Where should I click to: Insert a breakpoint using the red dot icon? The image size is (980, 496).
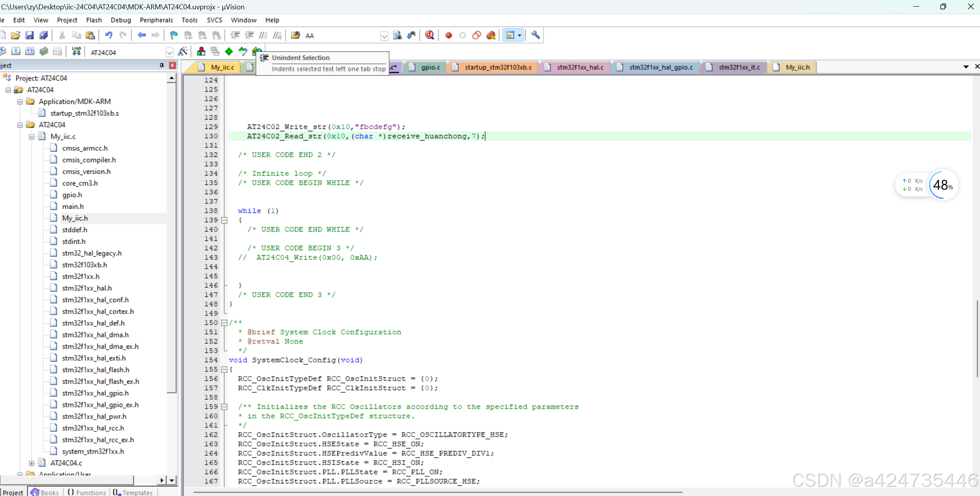click(x=448, y=35)
